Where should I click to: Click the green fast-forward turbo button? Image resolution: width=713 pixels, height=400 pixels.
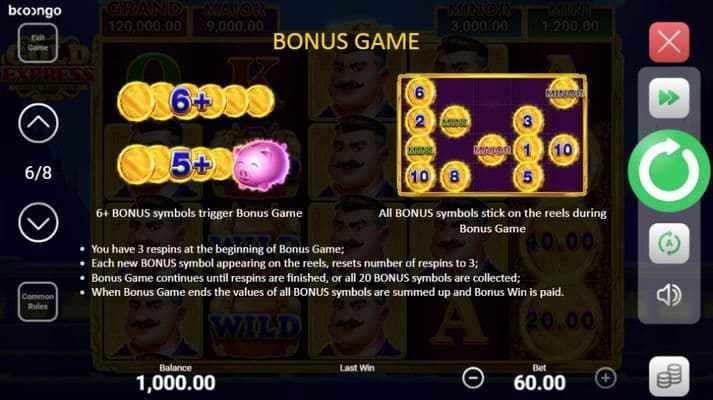click(x=669, y=98)
